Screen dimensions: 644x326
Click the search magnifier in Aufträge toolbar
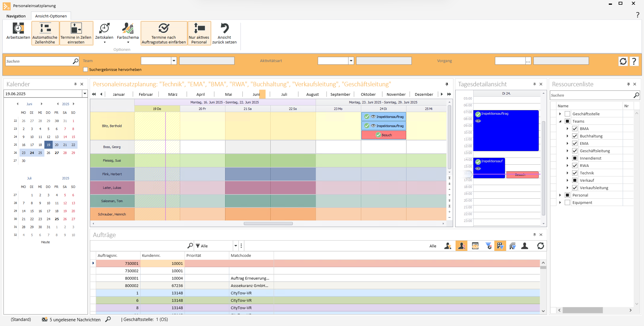click(190, 246)
